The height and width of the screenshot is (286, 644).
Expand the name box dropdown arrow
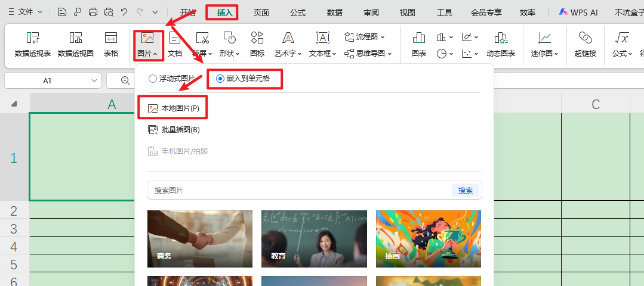[94, 80]
